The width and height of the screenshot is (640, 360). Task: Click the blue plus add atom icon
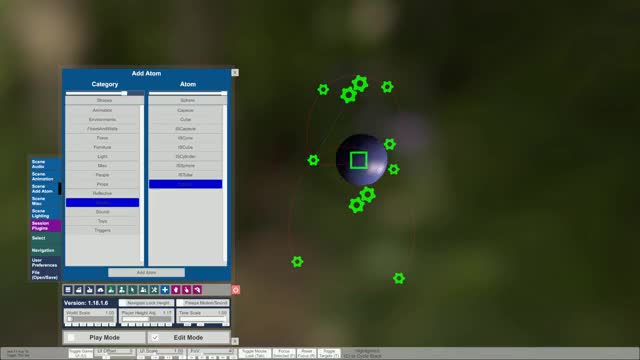(x=165, y=290)
